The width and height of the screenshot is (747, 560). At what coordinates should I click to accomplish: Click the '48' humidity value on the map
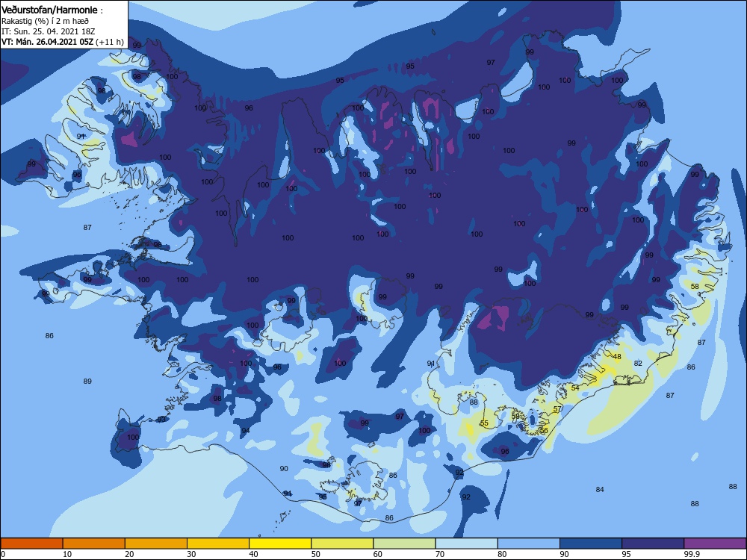coord(617,357)
